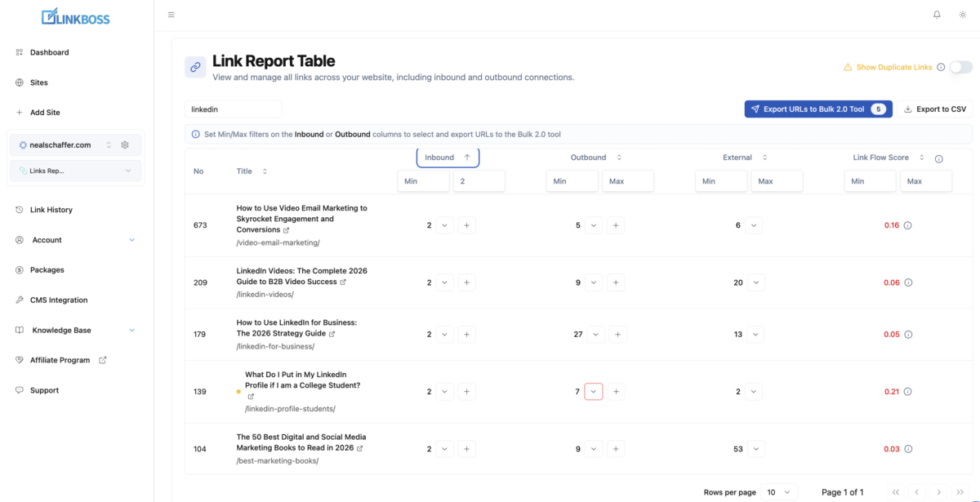The height and width of the screenshot is (502, 980).
Task: Switch theme with the sun icon
Action: pos(963,15)
